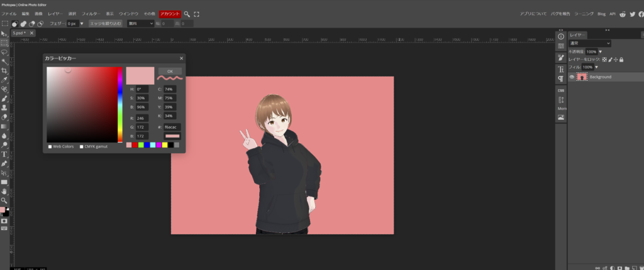Open the レイヤー menu in menu bar

click(55, 13)
